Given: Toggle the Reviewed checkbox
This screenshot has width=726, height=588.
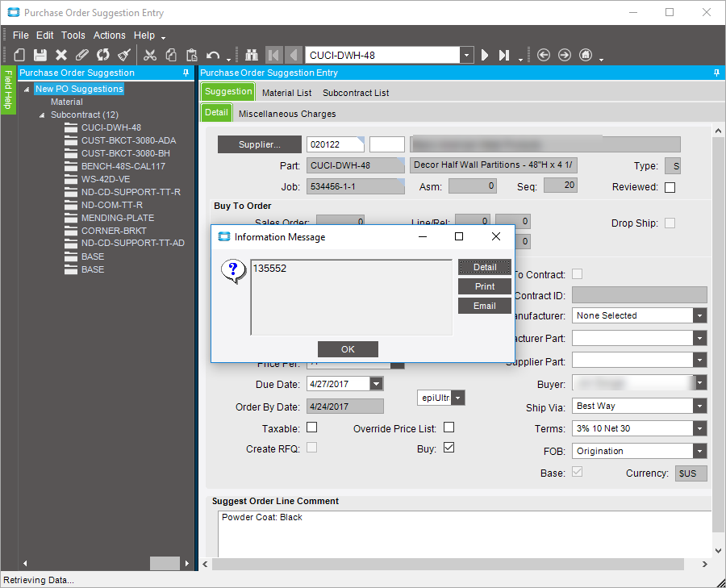Looking at the screenshot, I should coord(670,187).
